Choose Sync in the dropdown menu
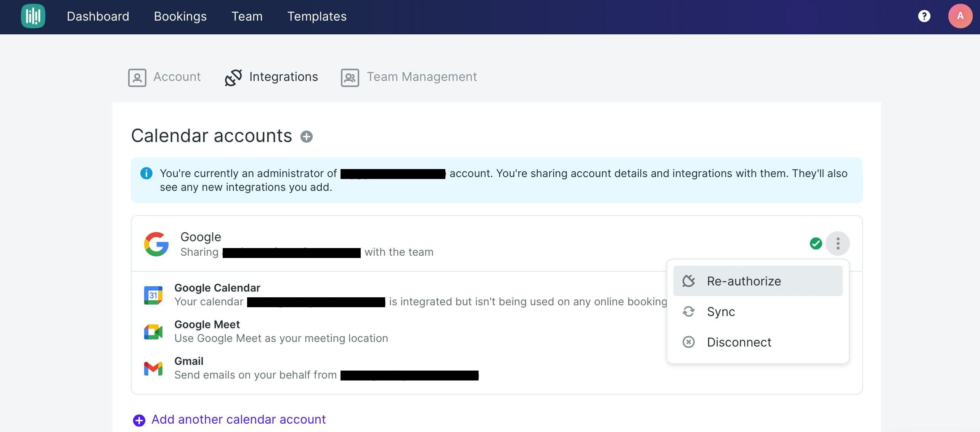 click(x=720, y=312)
